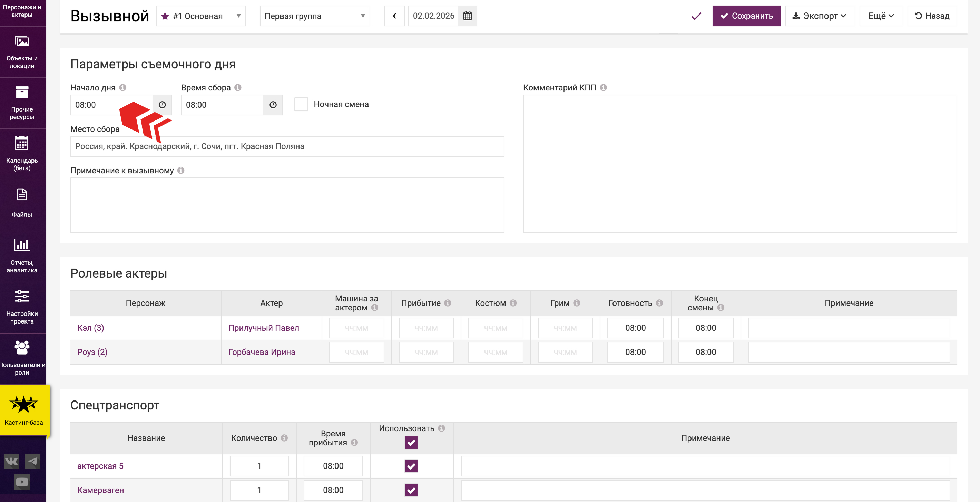Toggle Использовать checkbox for Камерваген
The width and height of the screenshot is (980, 502).
coord(411,490)
